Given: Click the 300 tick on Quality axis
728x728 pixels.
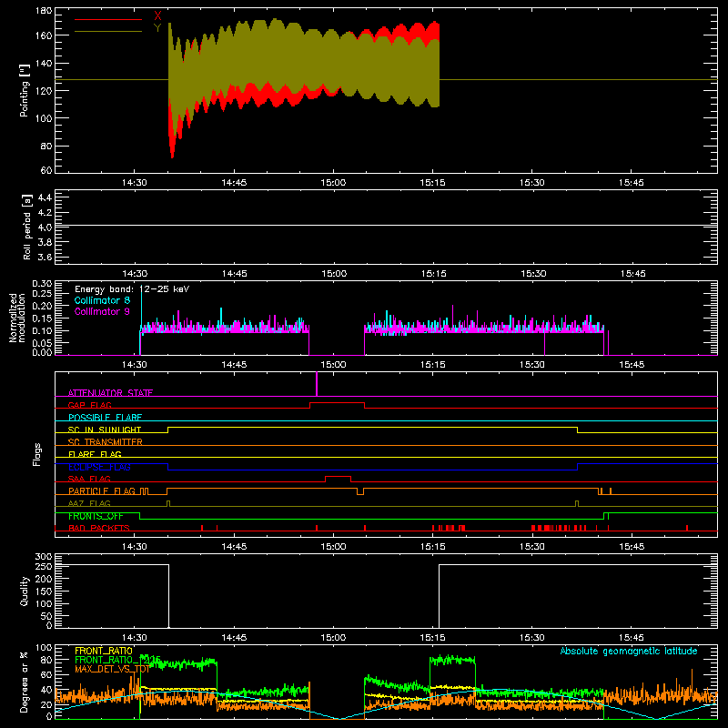Looking at the screenshot, I should [x=44, y=557].
